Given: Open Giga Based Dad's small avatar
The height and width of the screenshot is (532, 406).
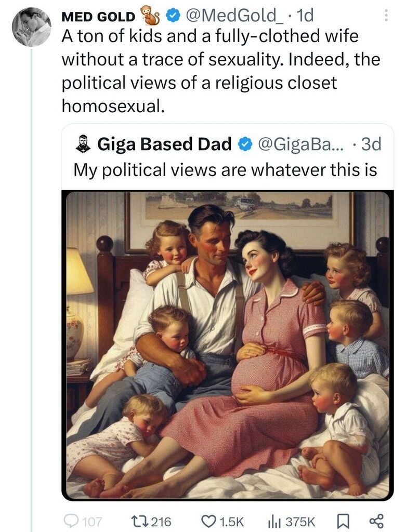Looking at the screenshot, I should tap(83, 144).
